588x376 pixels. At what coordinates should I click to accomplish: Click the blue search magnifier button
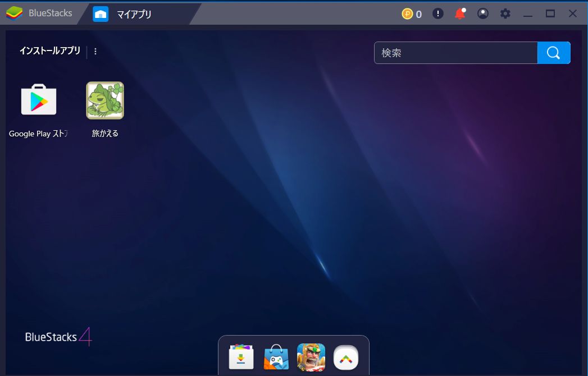tap(554, 53)
